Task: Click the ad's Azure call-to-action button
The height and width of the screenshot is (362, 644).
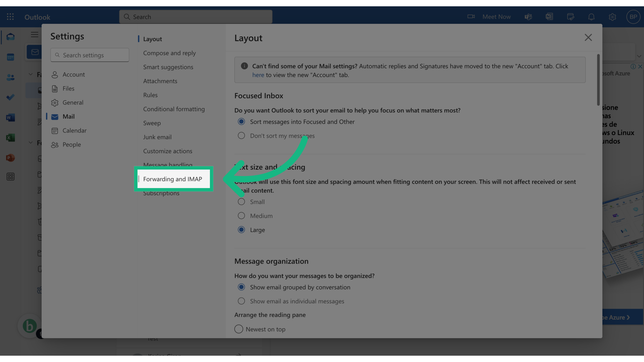Action: click(x=623, y=317)
